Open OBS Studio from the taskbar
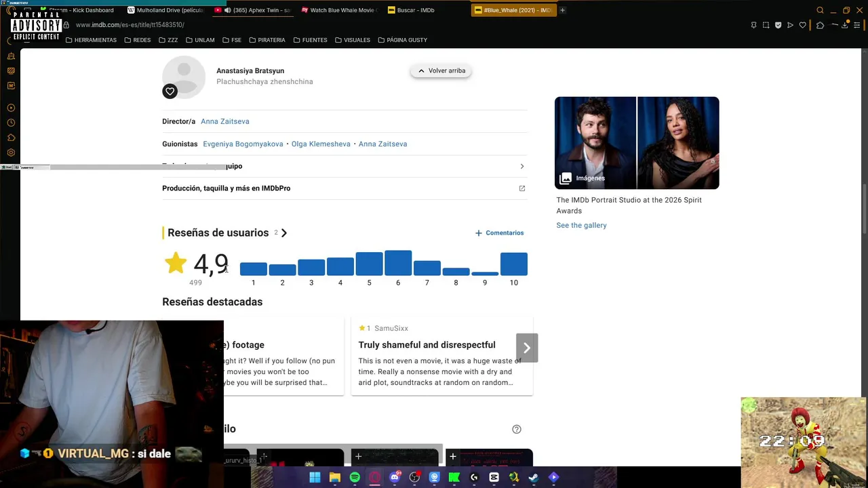This screenshot has height=488, width=868. click(x=414, y=477)
